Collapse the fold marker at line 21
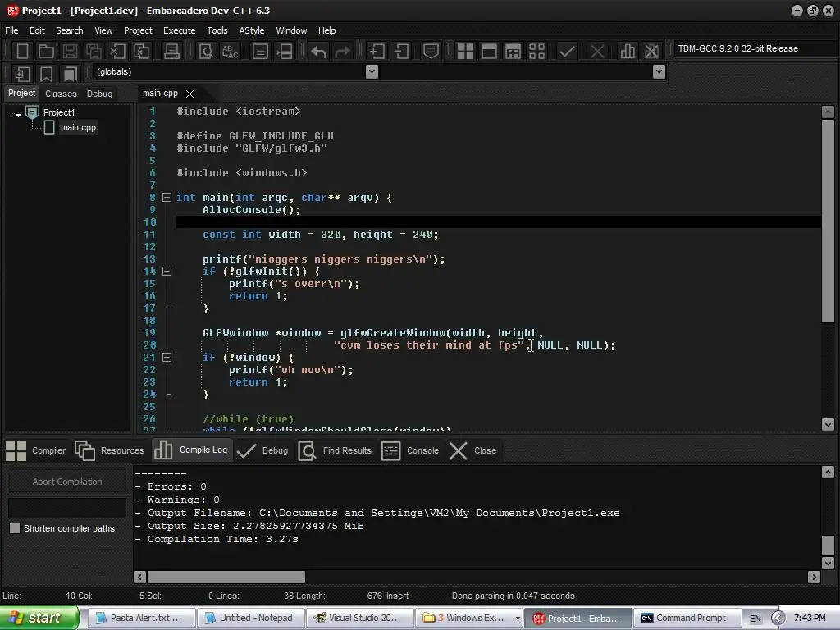 [167, 358]
